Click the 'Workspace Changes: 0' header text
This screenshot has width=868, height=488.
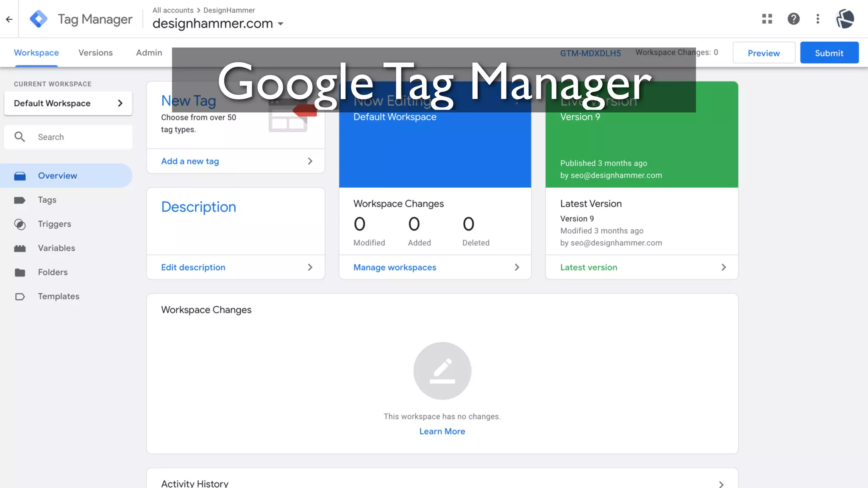coord(677,53)
